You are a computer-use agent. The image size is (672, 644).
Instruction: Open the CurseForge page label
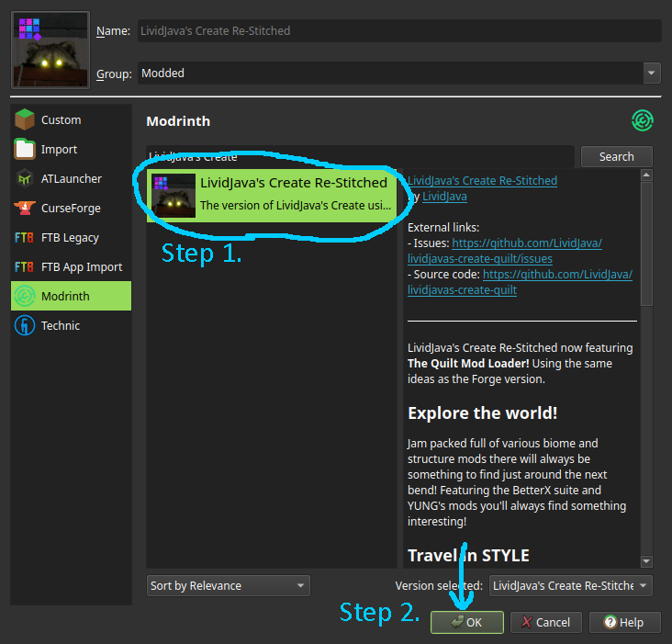tap(71, 209)
